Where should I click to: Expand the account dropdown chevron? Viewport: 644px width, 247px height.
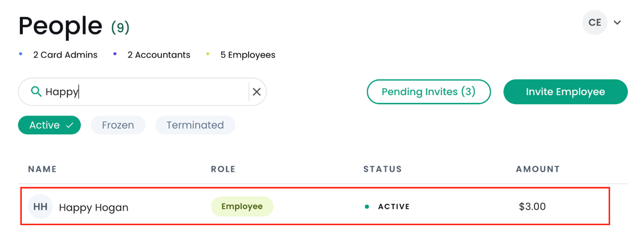coord(617,22)
